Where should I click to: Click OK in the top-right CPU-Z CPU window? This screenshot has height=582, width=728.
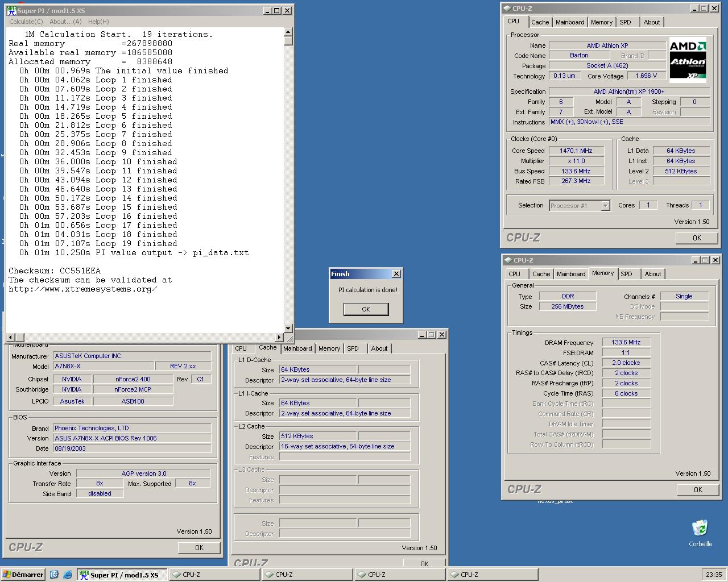coord(697,238)
